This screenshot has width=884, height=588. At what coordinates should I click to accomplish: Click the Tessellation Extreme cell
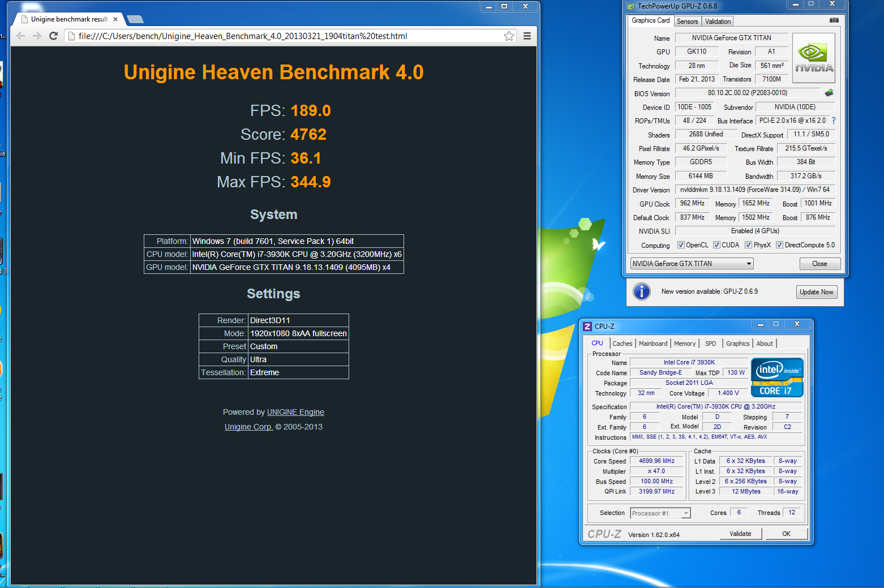coord(298,372)
